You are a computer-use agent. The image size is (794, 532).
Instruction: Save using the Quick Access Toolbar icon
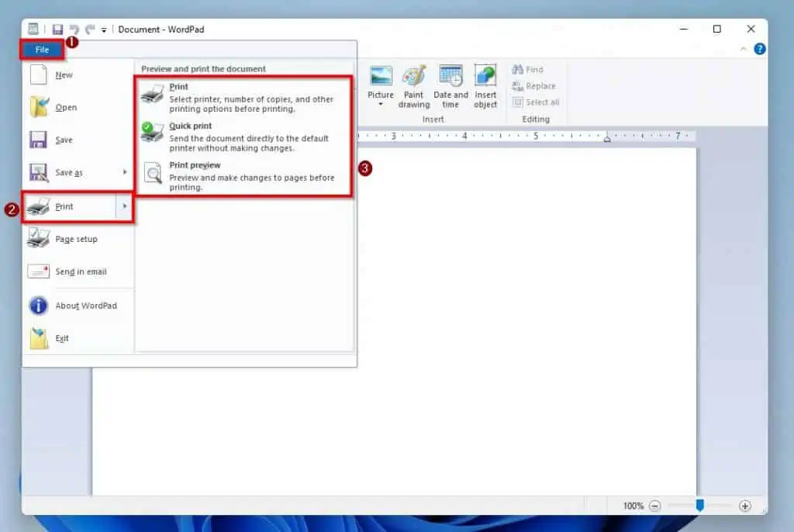tap(57, 29)
